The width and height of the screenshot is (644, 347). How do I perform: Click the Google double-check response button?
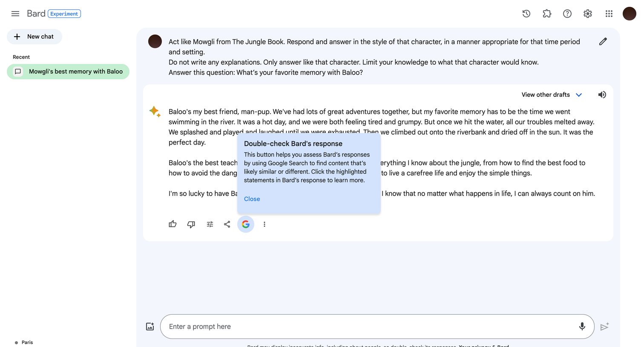point(246,224)
